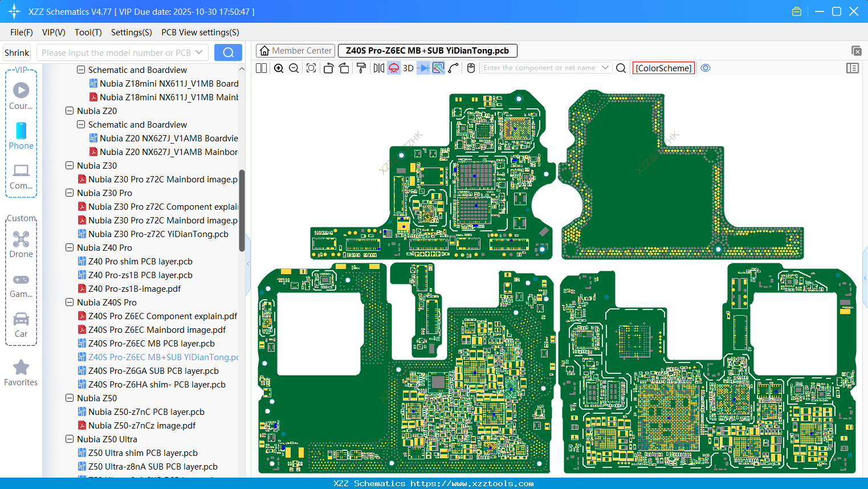Open the ColorScheme button
Viewport: 868px width, 489px height.
[x=663, y=68]
